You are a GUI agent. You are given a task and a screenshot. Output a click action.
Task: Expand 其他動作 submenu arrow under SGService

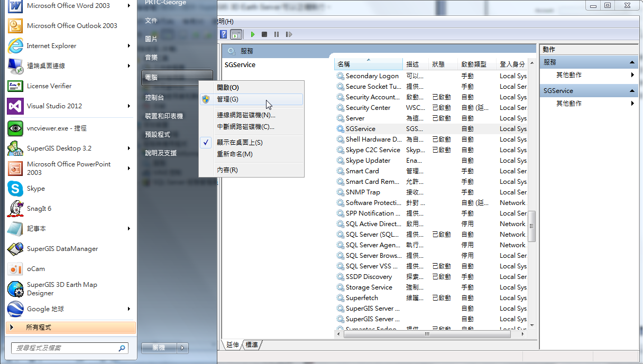(x=632, y=104)
